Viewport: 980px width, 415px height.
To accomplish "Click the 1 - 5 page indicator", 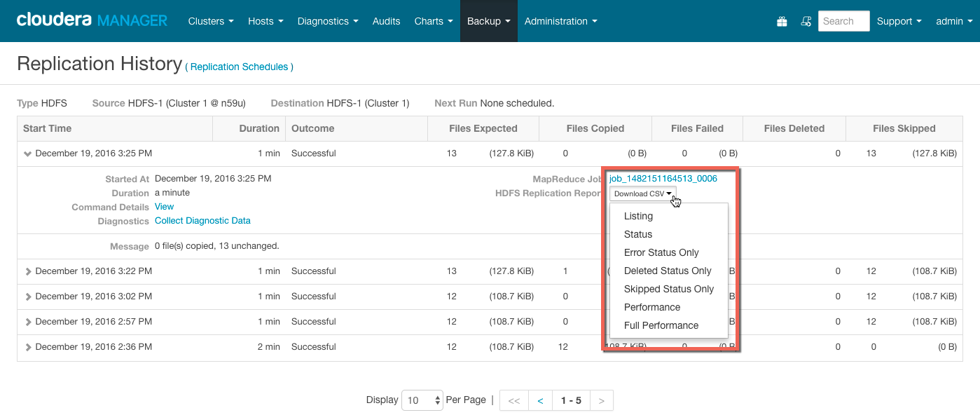I will click(x=571, y=400).
